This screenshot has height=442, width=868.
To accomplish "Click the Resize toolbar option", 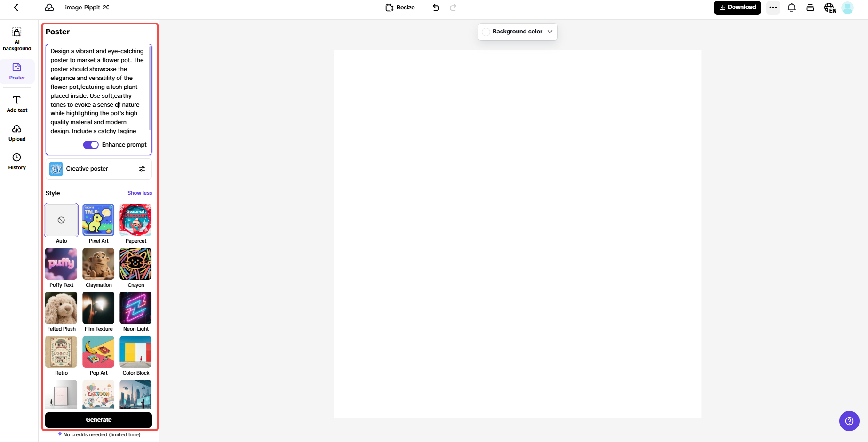I will (x=400, y=8).
